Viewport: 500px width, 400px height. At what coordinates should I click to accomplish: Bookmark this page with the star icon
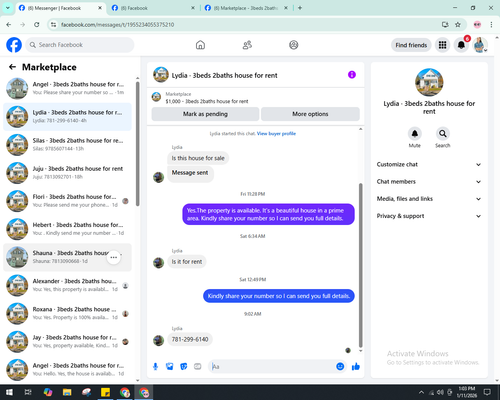click(x=458, y=25)
